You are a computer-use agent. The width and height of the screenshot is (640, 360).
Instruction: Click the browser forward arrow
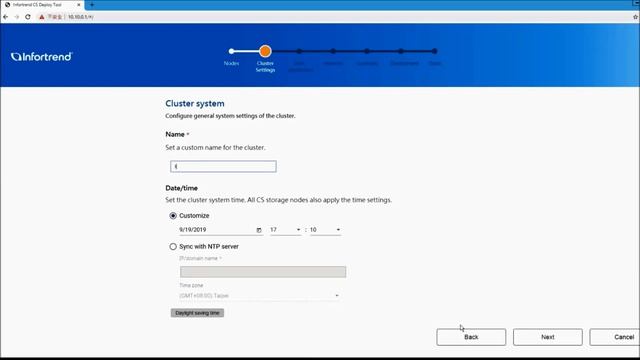pyautogui.click(x=17, y=17)
